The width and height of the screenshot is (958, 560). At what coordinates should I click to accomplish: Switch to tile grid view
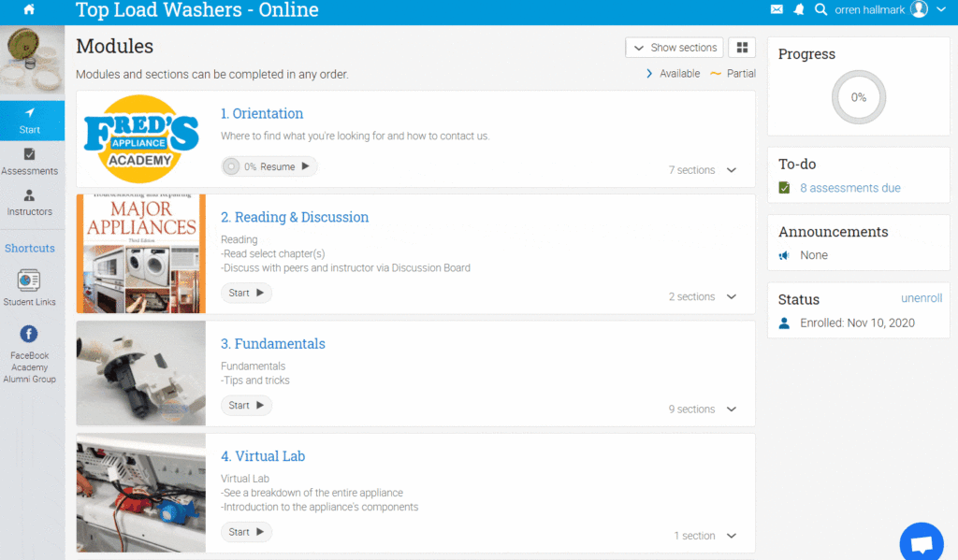(x=742, y=48)
